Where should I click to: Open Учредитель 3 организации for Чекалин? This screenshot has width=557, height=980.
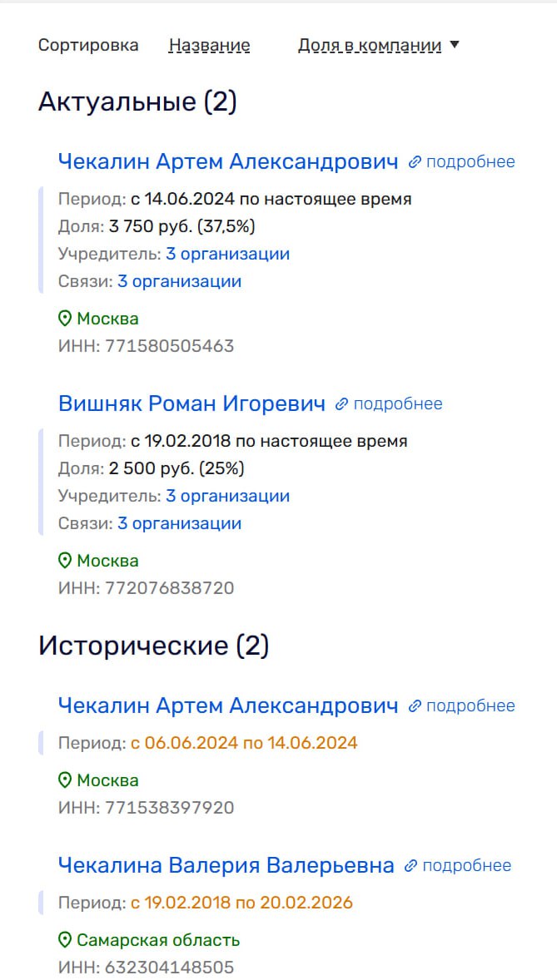227,254
